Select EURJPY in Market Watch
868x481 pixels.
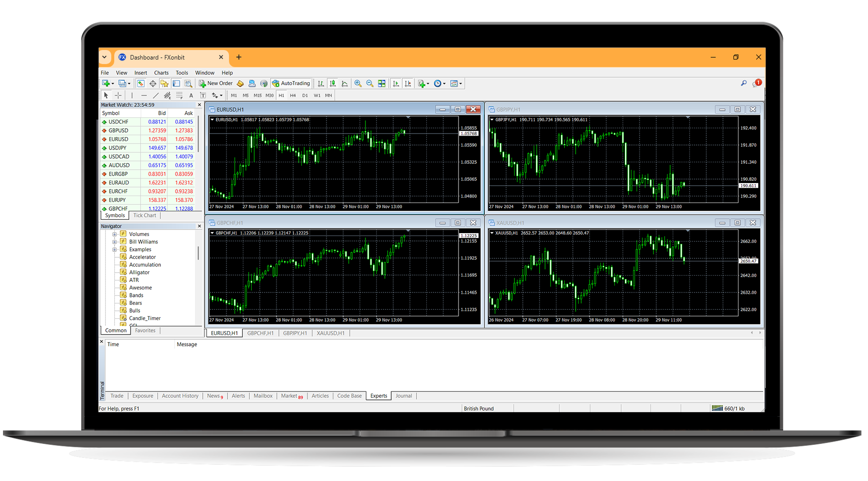[x=117, y=200]
